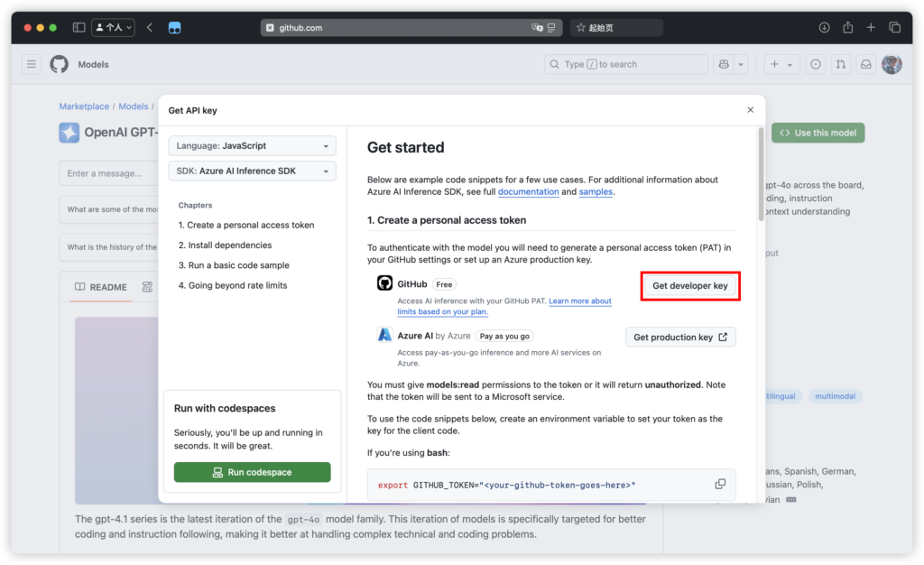This screenshot has width=924, height=565.
Task: Close the Get API key dialog
Action: 750,109
